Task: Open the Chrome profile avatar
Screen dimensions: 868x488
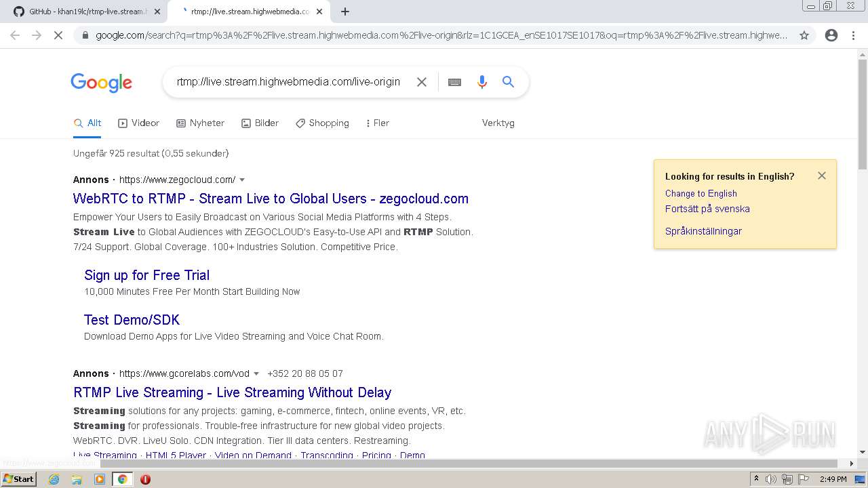Action: pos(831,35)
